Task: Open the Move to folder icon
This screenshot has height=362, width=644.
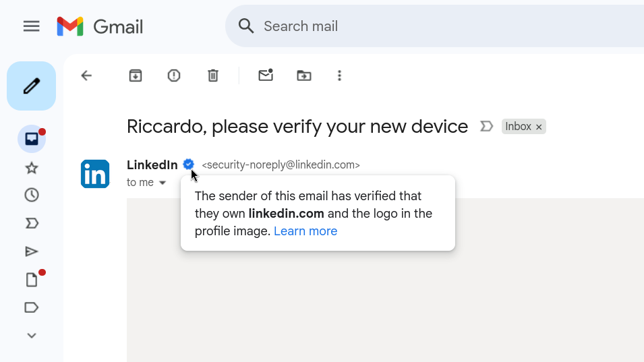Action: 304,76
